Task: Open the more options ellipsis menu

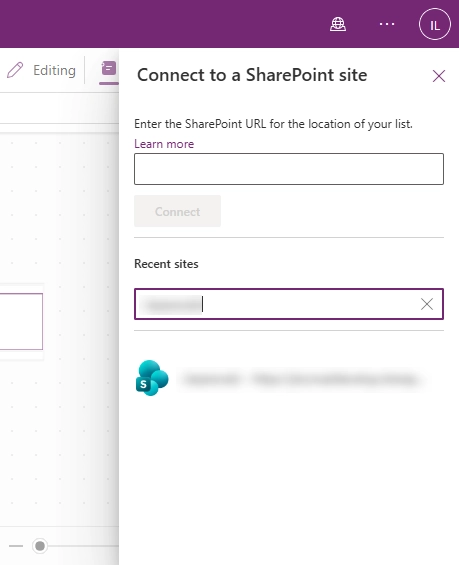Action: pos(387,24)
